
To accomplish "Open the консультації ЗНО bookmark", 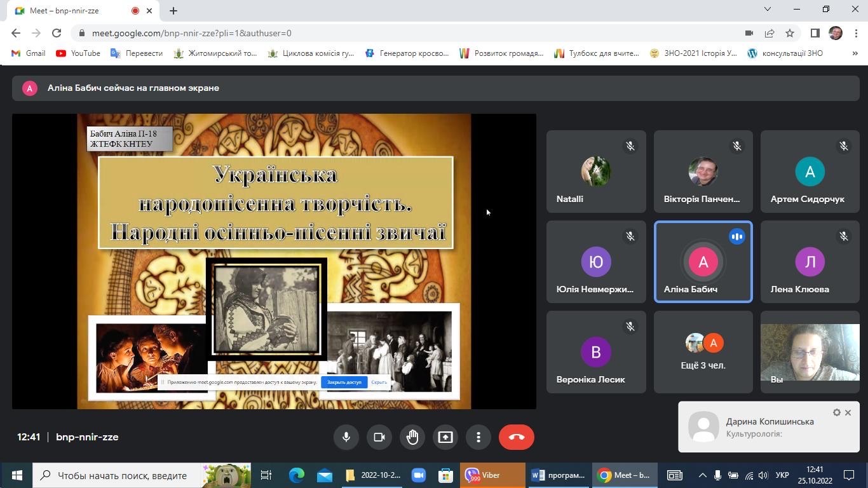I will pos(785,53).
